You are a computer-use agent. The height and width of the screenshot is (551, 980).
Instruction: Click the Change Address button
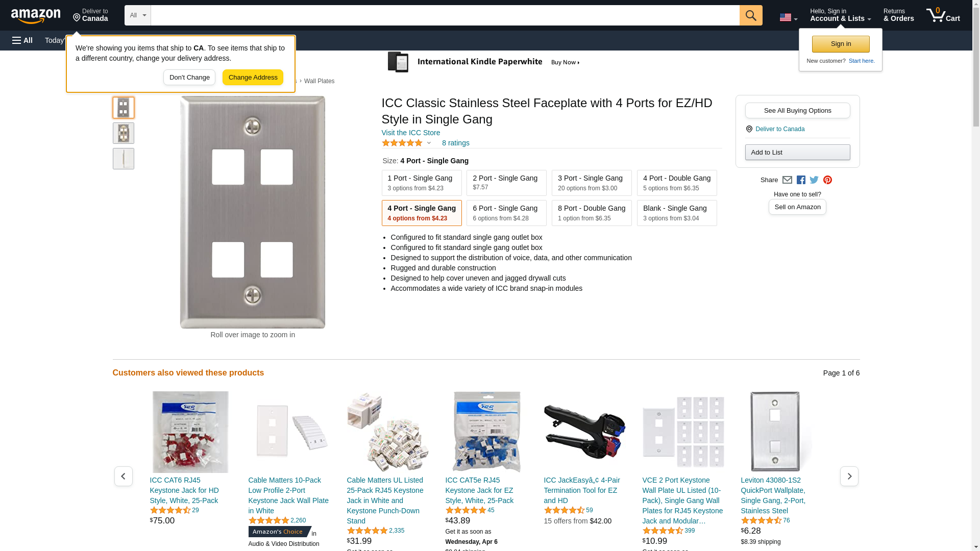point(253,78)
